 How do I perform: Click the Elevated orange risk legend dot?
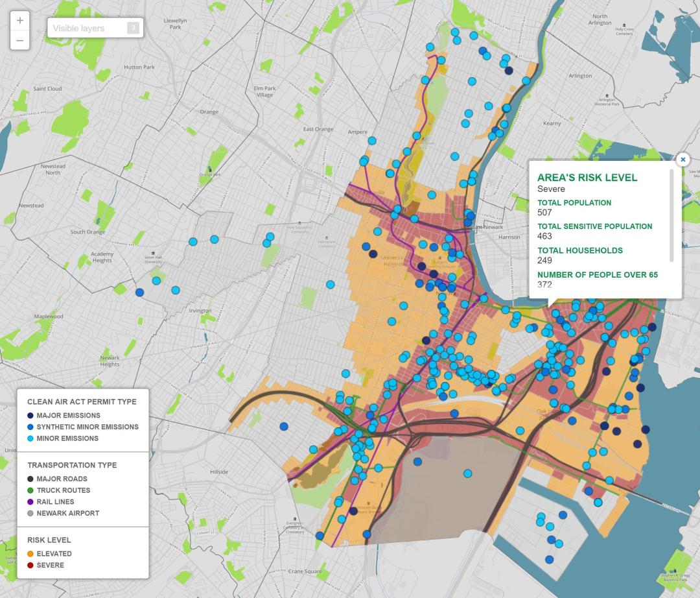tap(30, 554)
